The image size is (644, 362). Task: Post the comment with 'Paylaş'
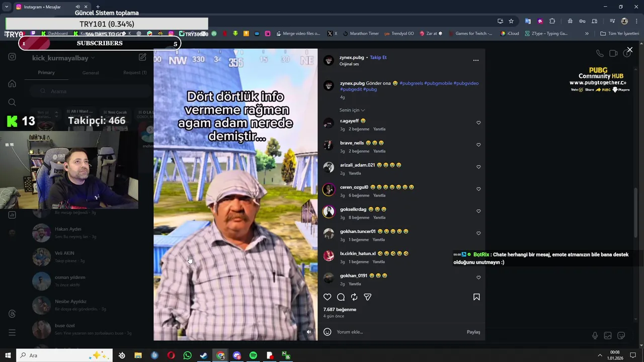click(473, 332)
